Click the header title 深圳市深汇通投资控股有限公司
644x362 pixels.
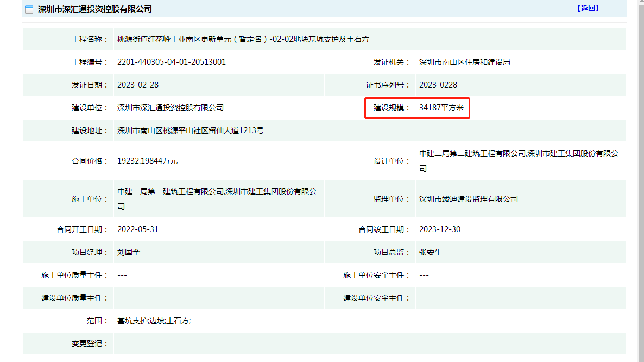[94, 9]
